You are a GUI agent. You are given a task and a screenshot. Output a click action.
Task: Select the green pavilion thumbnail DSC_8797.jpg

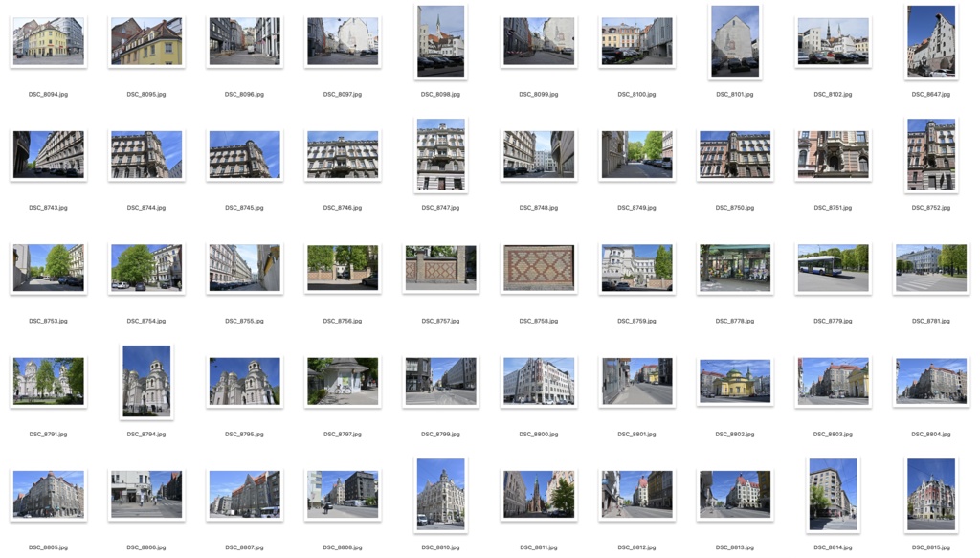click(x=342, y=382)
